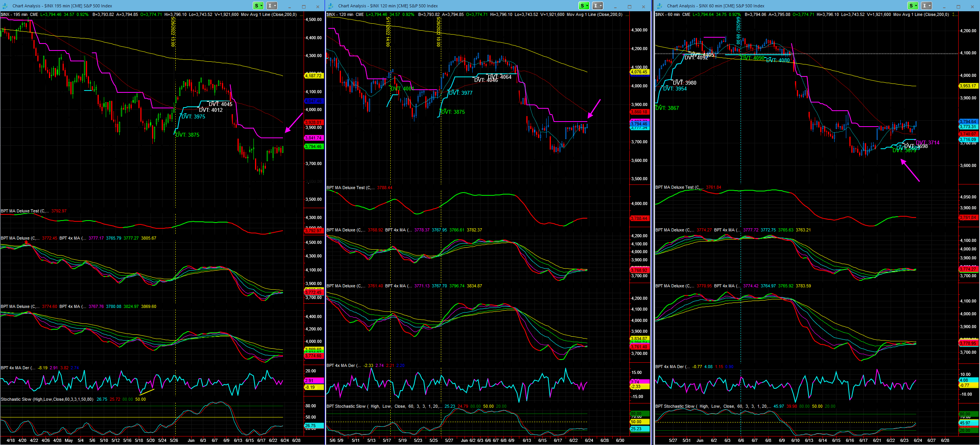Image resolution: width=980 pixels, height=445 pixels.
Task: Click the TradeStation app icon in 60 min chart title
Action: 660,6
